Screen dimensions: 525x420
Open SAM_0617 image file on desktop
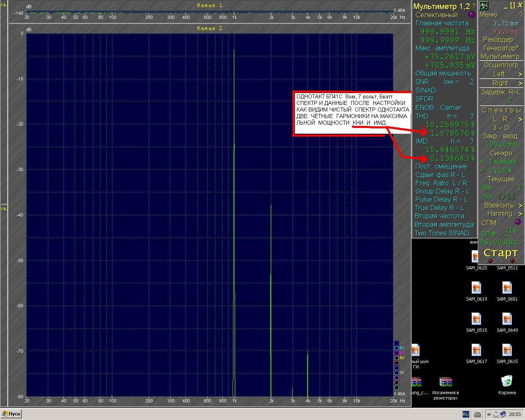coord(476,353)
